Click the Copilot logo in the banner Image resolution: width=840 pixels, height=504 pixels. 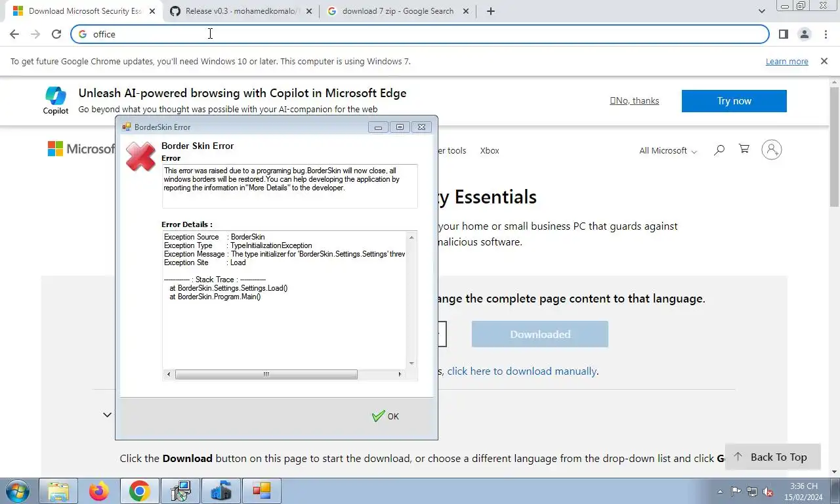(x=56, y=100)
